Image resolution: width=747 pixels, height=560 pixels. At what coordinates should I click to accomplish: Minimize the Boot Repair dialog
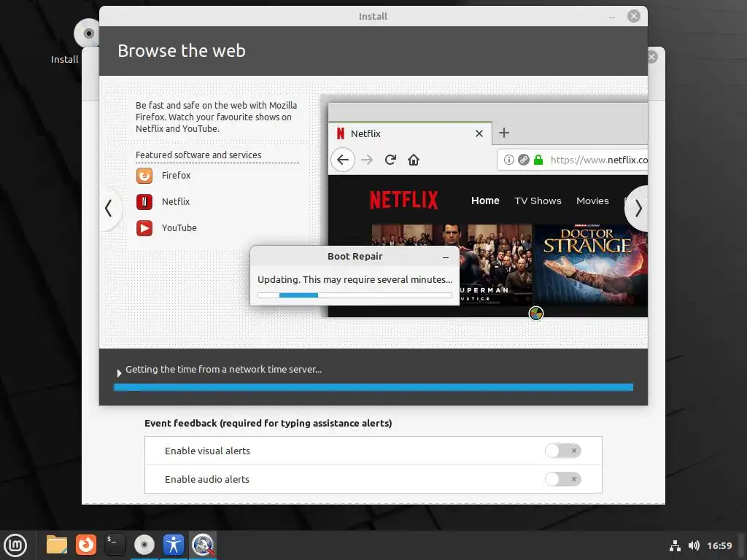click(446, 257)
